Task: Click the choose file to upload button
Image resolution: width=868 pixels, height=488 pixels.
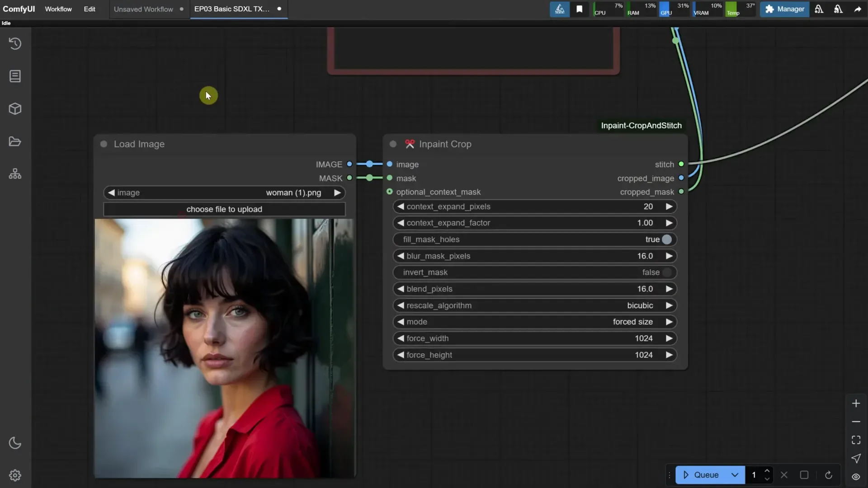Action: pos(224,209)
